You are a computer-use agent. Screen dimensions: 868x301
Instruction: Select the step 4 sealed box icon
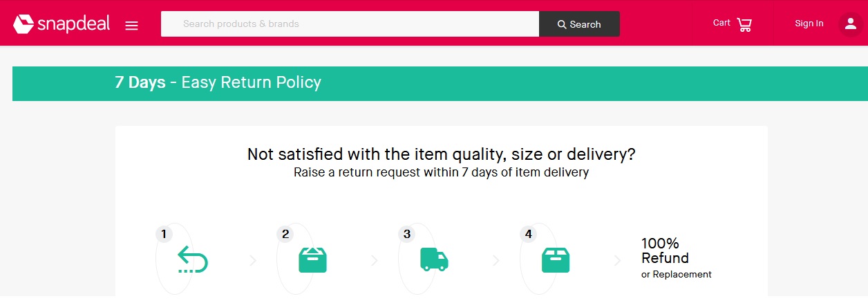click(555, 259)
